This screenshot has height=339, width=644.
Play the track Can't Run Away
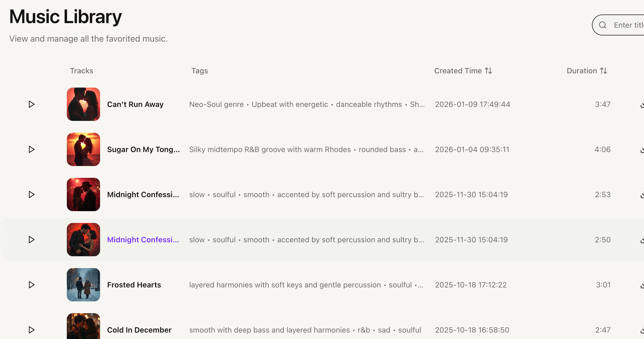point(31,104)
